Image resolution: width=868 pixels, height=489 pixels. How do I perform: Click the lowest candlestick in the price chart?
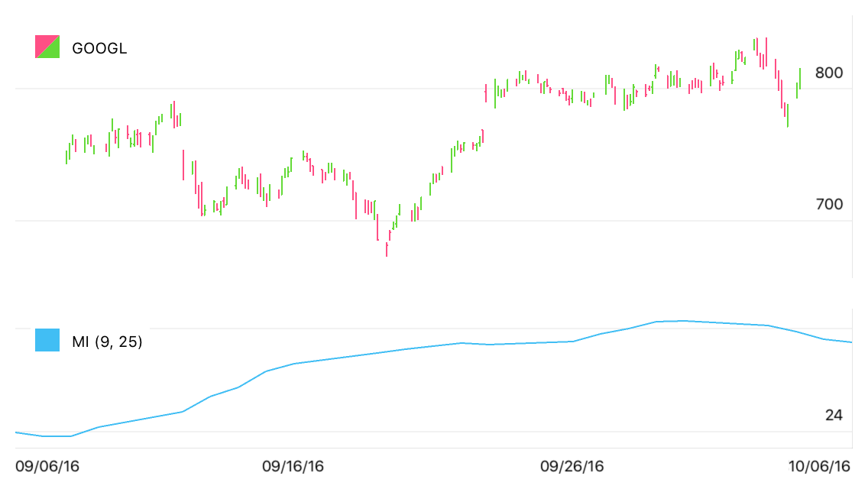[x=387, y=249]
